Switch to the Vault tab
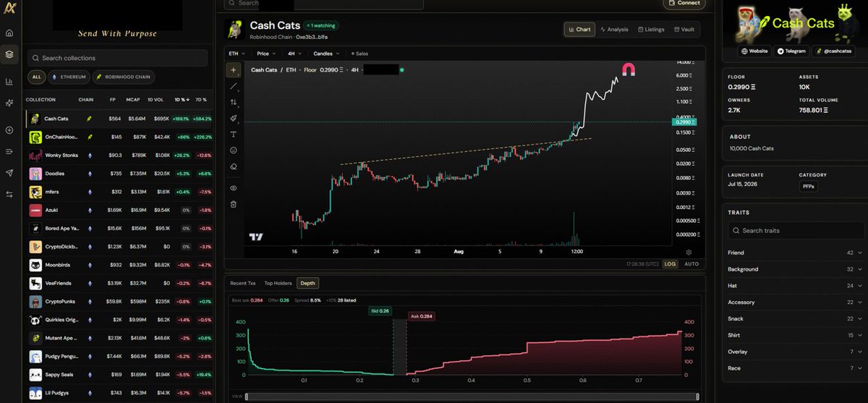The width and height of the screenshot is (868, 403). pos(684,30)
